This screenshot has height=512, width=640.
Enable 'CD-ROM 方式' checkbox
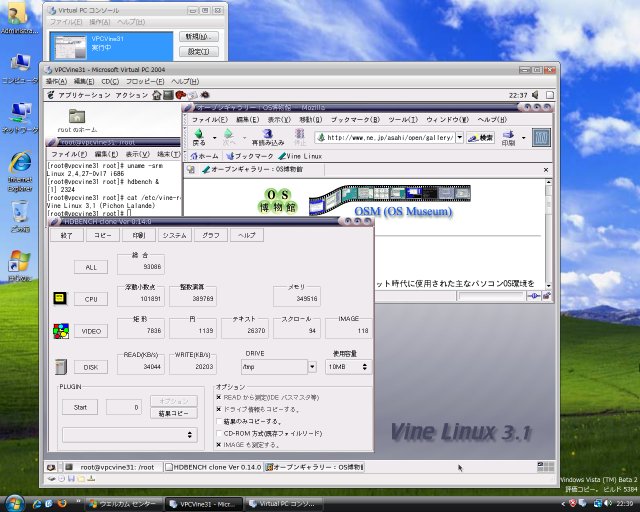click(x=219, y=433)
